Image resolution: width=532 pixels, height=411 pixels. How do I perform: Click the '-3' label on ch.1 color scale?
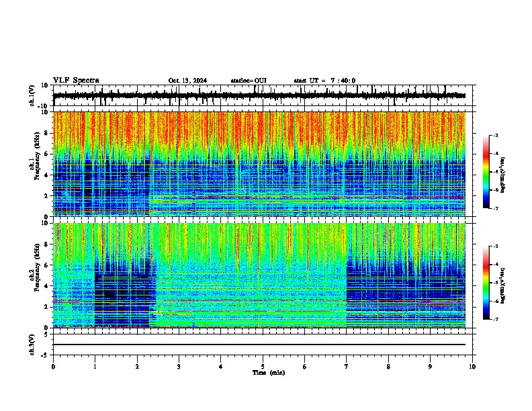coord(495,136)
